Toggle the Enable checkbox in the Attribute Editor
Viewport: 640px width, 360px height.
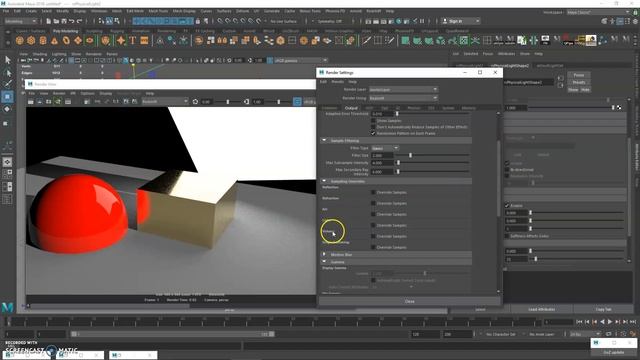507,205
